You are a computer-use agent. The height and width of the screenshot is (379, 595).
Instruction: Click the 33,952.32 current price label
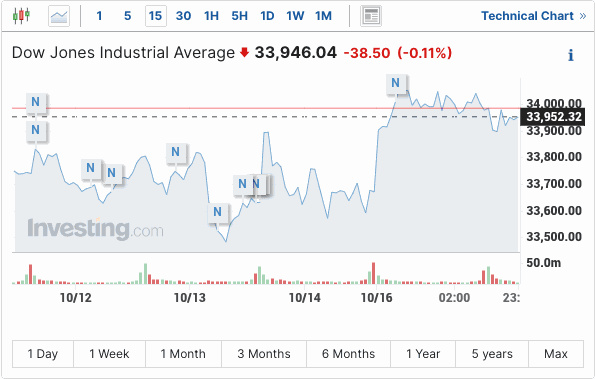click(x=552, y=117)
